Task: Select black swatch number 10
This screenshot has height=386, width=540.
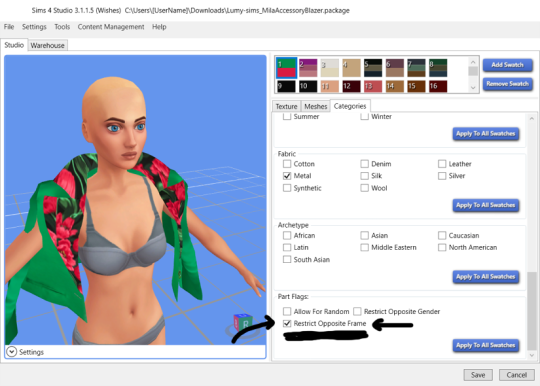Action: coord(308,86)
